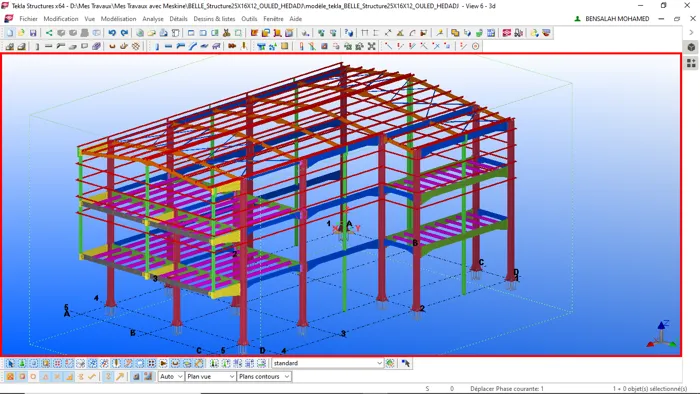Click 'Déplacer Phase courante: 1' in status bar
The height and width of the screenshot is (394, 700).
pyautogui.click(x=507, y=389)
